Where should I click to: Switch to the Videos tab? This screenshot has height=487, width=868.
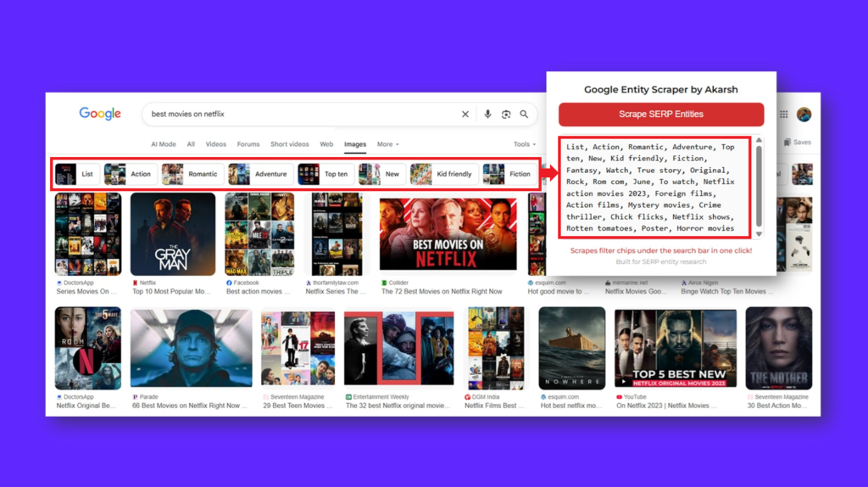[x=216, y=144]
